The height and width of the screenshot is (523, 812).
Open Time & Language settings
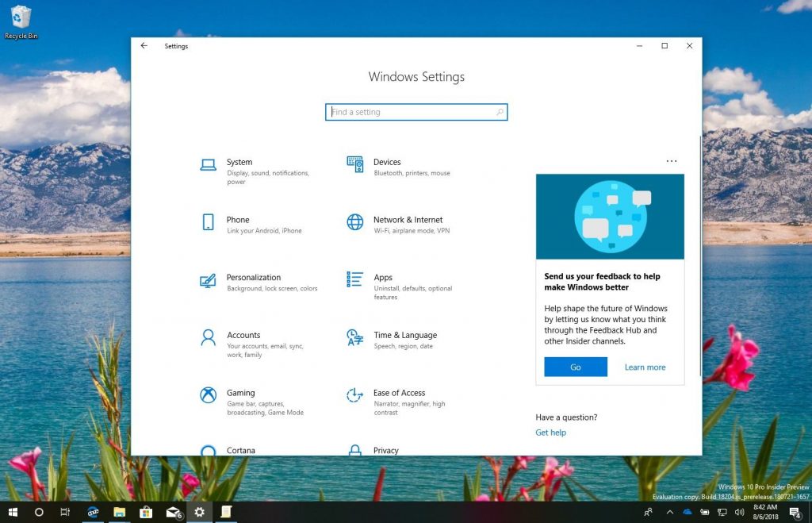click(404, 336)
